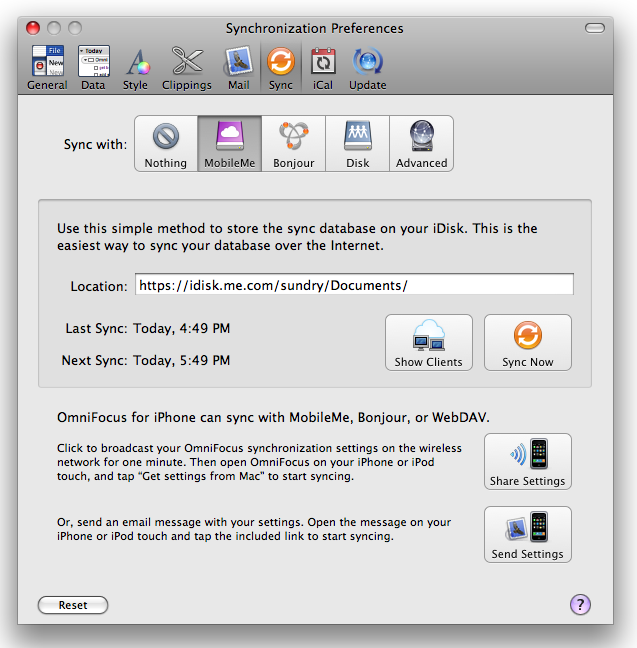This screenshot has height=648, width=637.
Task: Choose Bonjour as sync method
Action: [x=294, y=144]
